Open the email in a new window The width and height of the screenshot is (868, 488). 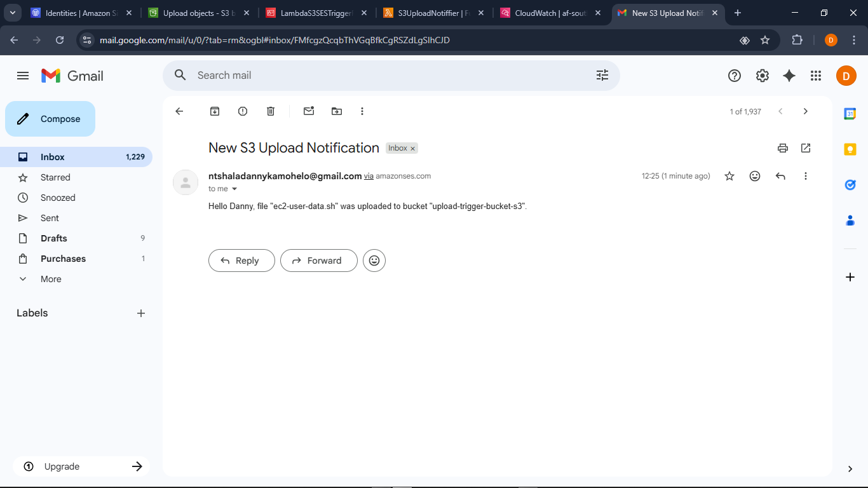tap(805, 147)
